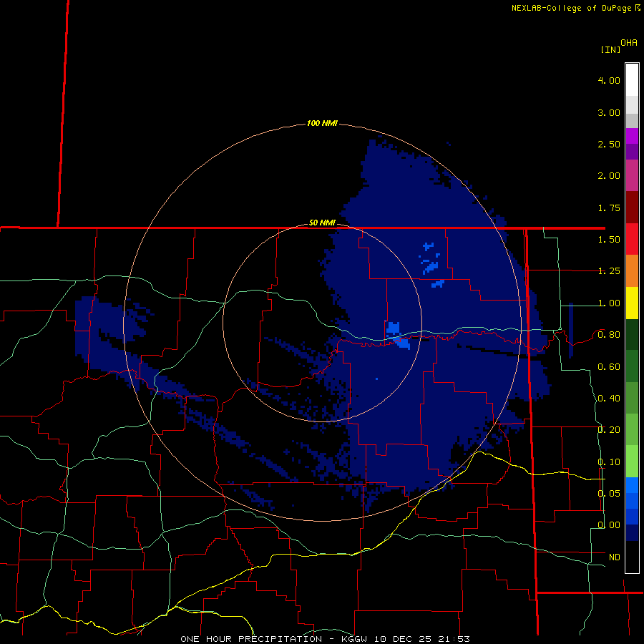The width and height of the screenshot is (644, 644).
Task: Select the dark red swatch near 1.75
Action: [632, 208]
